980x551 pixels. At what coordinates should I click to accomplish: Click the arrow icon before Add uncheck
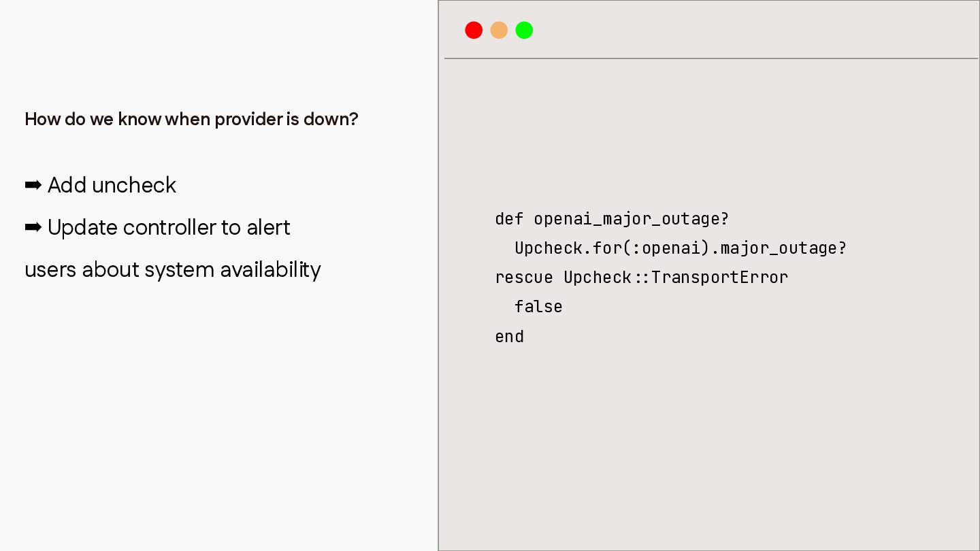pos(33,185)
